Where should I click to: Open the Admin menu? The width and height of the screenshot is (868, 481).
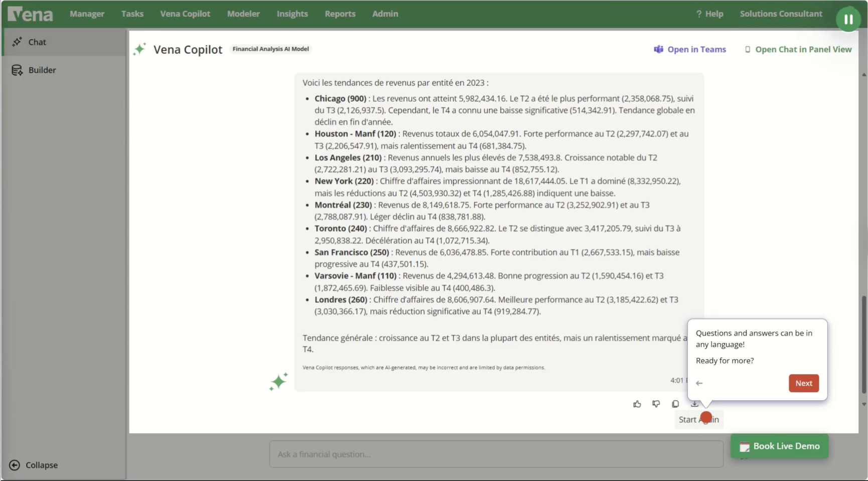384,14
